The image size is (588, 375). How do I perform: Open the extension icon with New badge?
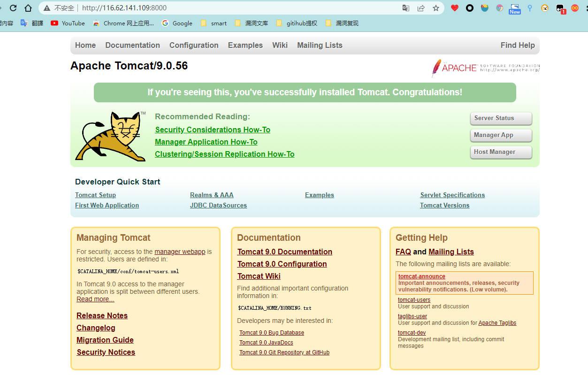[x=515, y=8]
